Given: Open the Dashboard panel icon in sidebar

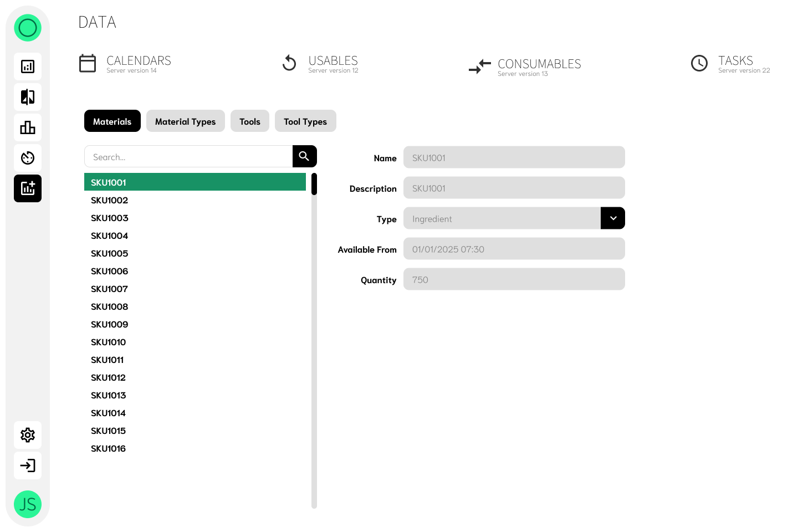Looking at the screenshot, I should pyautogui.click(x=28, y=66).
